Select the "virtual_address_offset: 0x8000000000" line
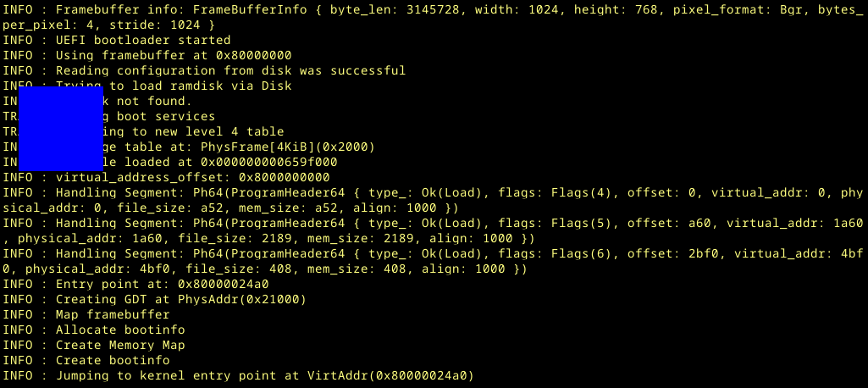Image resolution: width=868 pixels, height=388 pixels. [192, 177]
